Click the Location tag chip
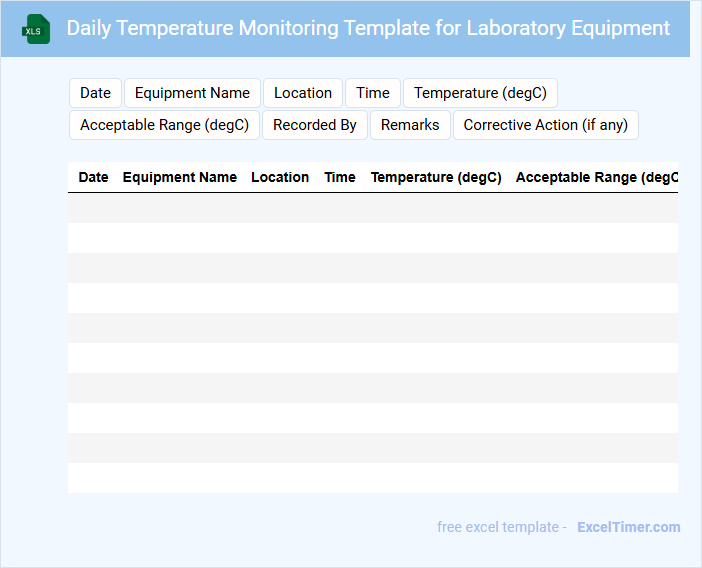The image size is (702, 568). 302,93
